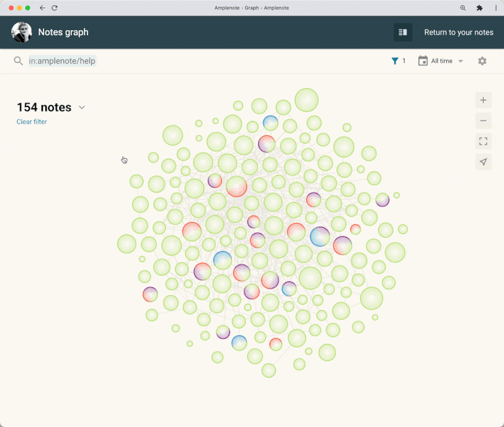504x427 pixels.
Task: Reload the page with browser refresh
Action: click(x=54, y=8)
